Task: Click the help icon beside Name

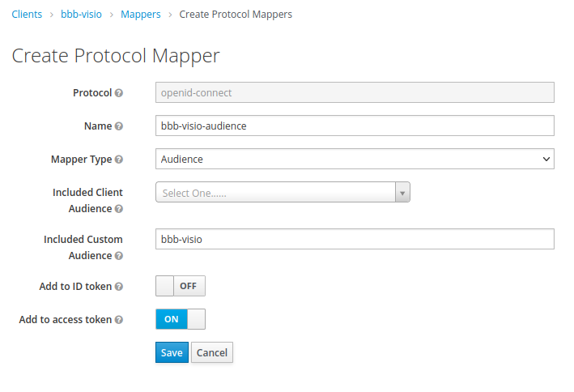Action: (119, 126)
